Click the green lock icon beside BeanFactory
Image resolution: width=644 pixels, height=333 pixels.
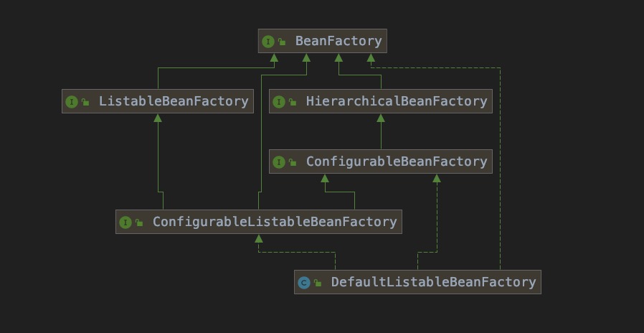click(282, 42)
